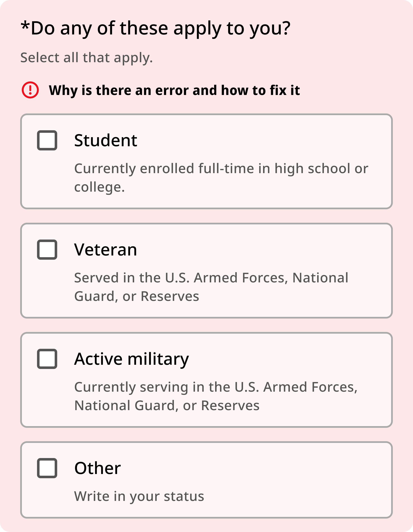Tick the Veteran checkbox

tap(47, 250)
